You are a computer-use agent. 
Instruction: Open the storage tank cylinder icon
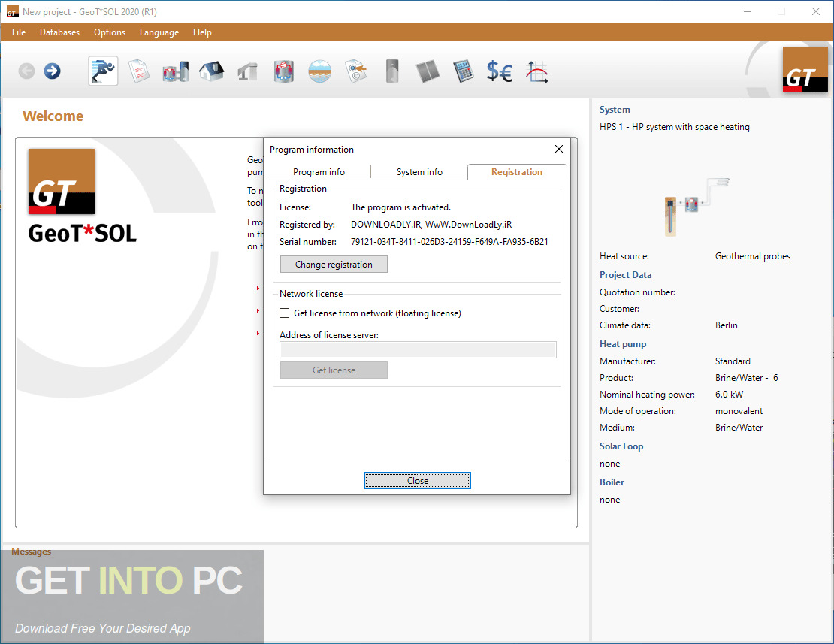(x=392, y=71)
